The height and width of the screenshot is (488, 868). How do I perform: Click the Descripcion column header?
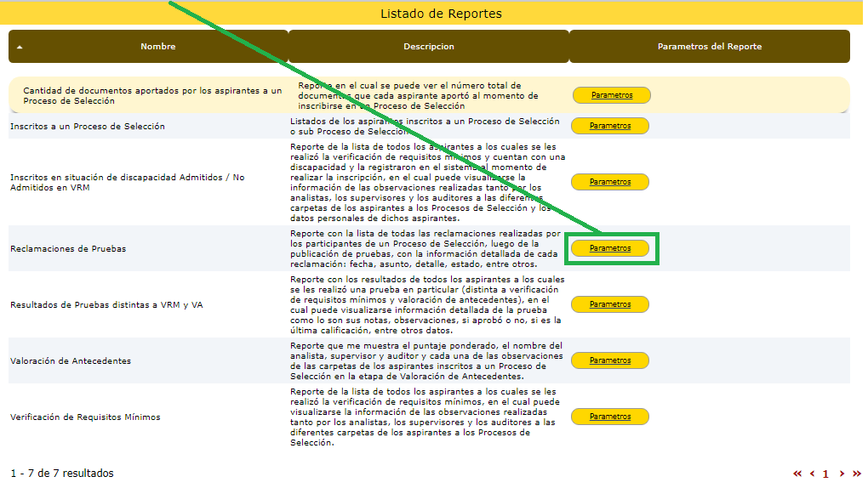[428, 47]
